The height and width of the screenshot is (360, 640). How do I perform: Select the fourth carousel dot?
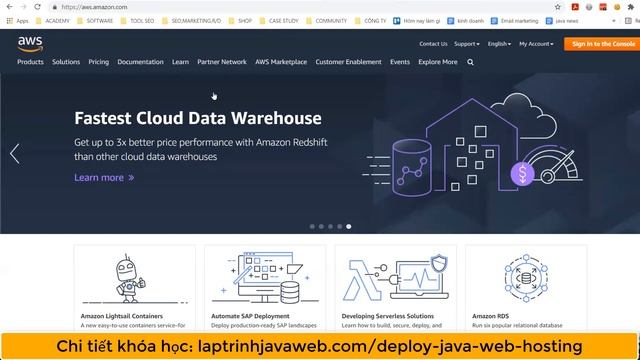[340, 227]
